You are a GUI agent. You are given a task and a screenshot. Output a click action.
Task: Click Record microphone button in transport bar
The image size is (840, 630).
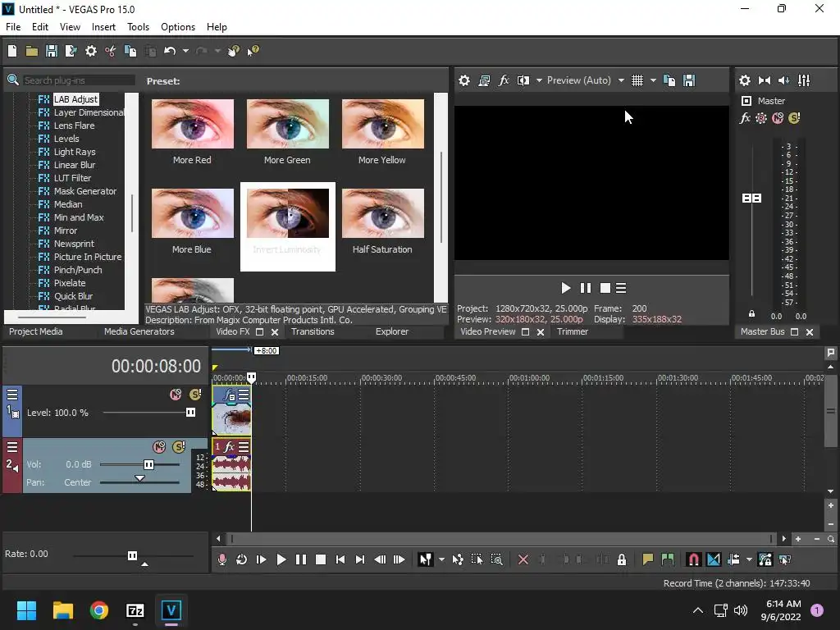pyautogui.click(x=221, y=559)
